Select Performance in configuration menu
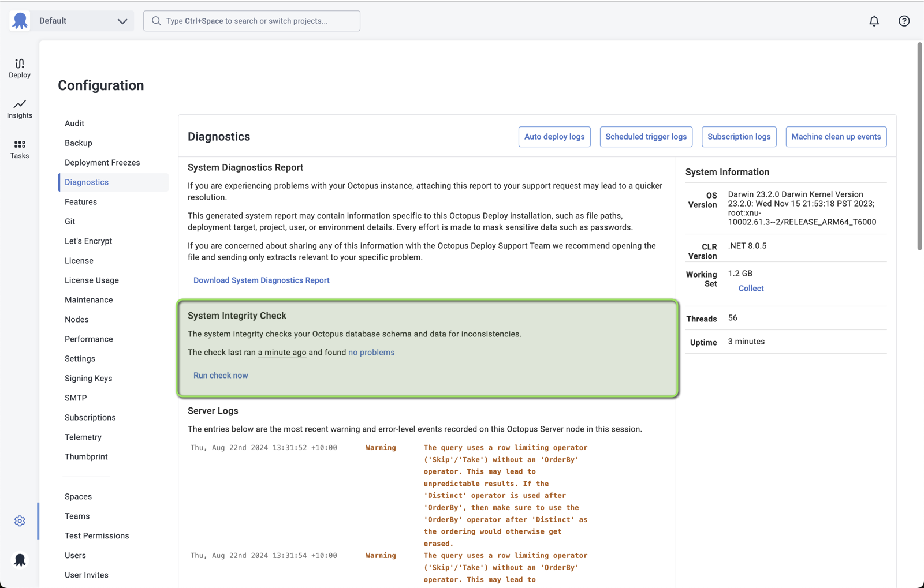The image size is (924, 588). point(89,339)
